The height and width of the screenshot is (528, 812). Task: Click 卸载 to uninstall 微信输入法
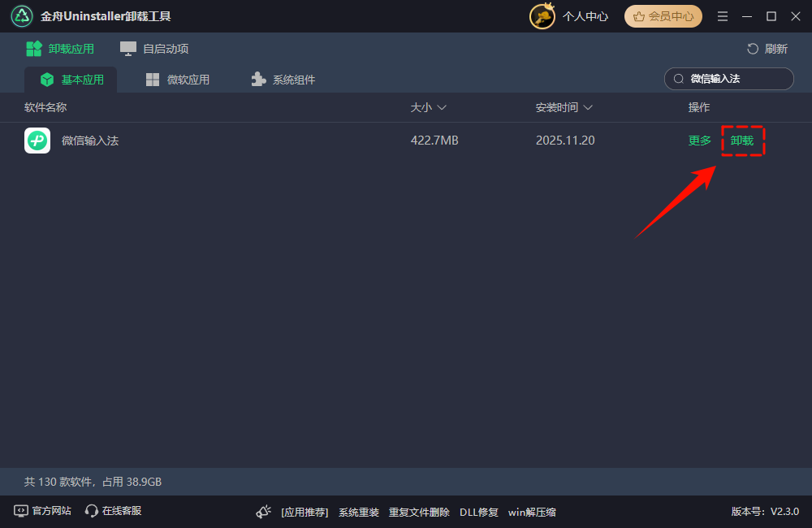pos(742,141)
